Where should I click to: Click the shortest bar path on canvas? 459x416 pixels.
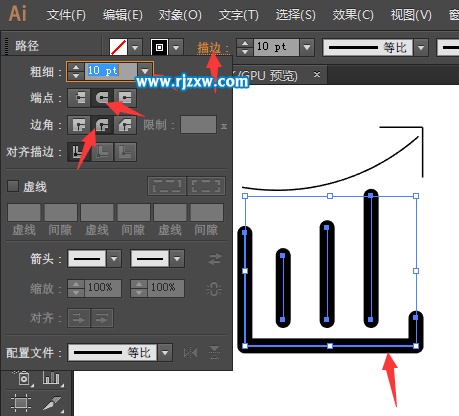pos(283,288)
